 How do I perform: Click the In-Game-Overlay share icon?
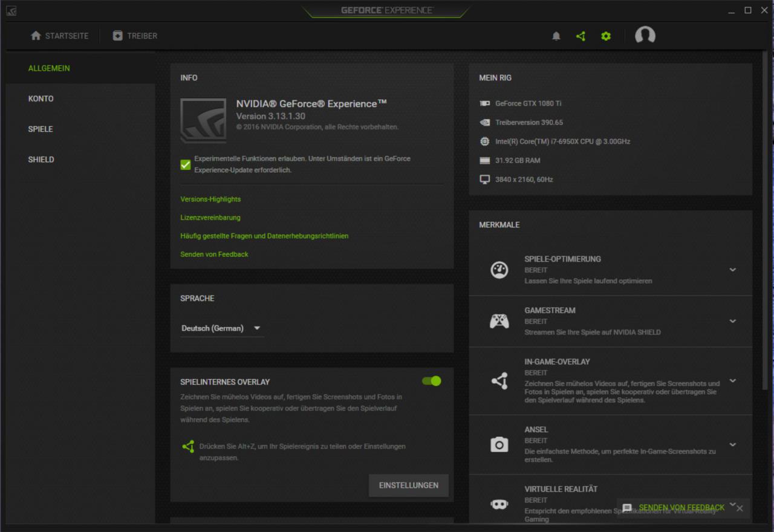click(499, 381)
